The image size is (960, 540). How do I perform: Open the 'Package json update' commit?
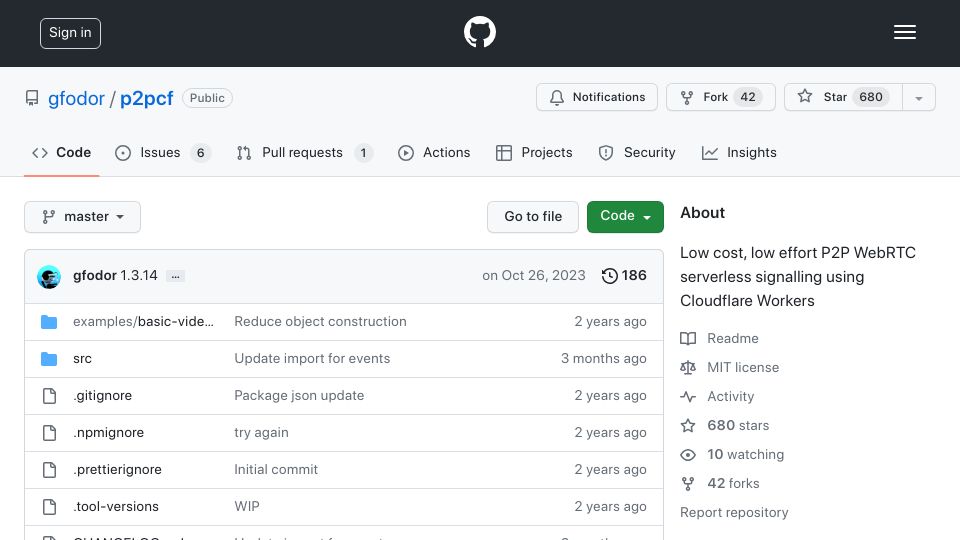tap(299, 396)
